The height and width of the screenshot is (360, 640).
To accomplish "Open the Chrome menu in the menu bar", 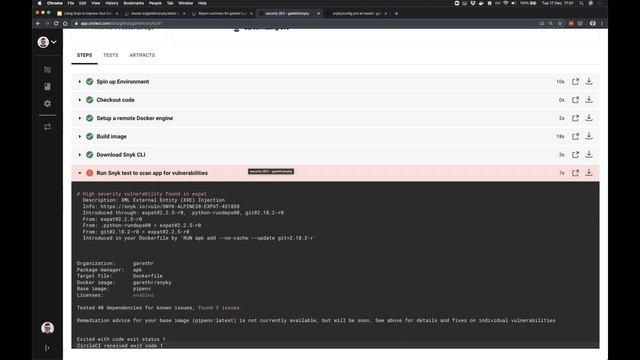I will coord(55,3).
